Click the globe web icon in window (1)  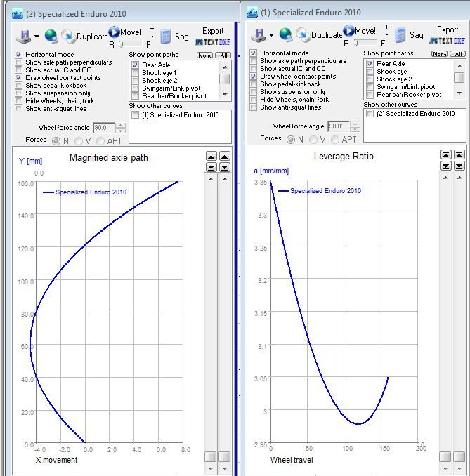pyautogui.click(x=285, y=34)
